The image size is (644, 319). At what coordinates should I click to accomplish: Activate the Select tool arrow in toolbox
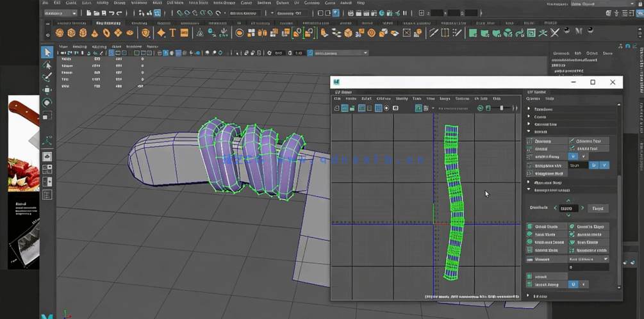(x=47, y=52)
